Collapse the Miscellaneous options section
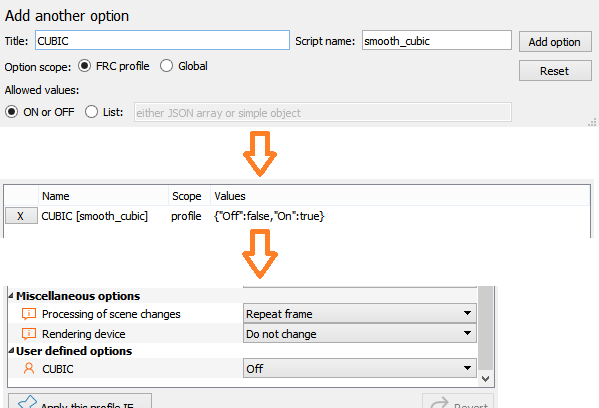 click(x=11, y=296)
